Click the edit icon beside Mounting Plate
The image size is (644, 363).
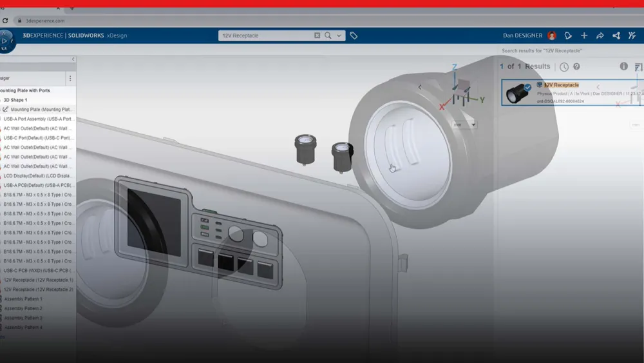(x=5, y=110)
